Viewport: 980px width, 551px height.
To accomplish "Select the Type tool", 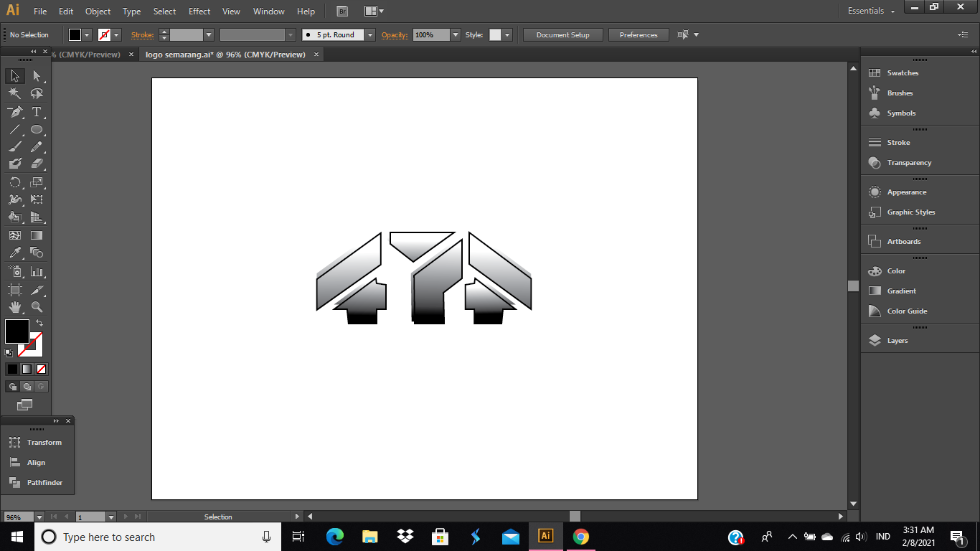I will click(x=37, y=112).
